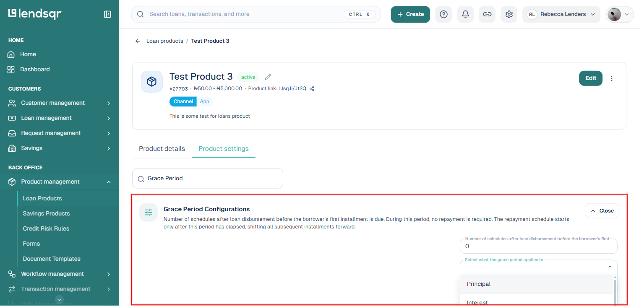This screenshot has width=644, height=306.
Task: Click Loan products breadcrumb link
Action: [165, 41]
